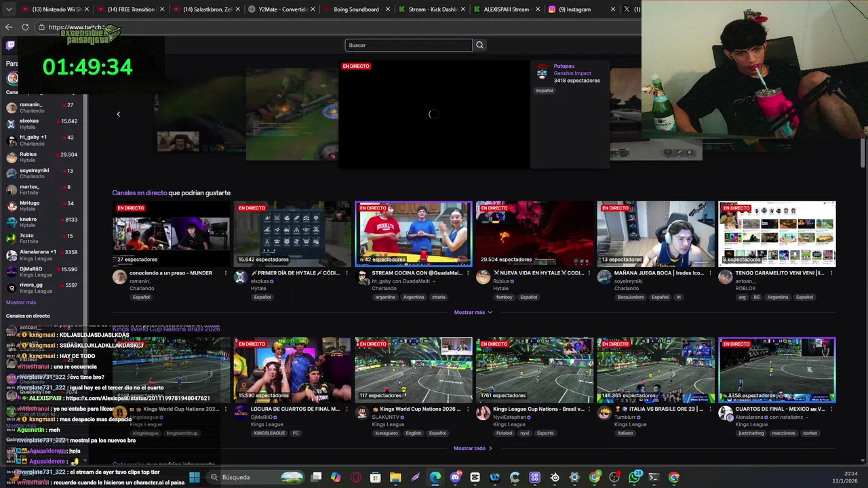Open options menu for 'conociendo a un preso - MUNDER'
This screenshot has width=868, height=488.
[226, 273]
